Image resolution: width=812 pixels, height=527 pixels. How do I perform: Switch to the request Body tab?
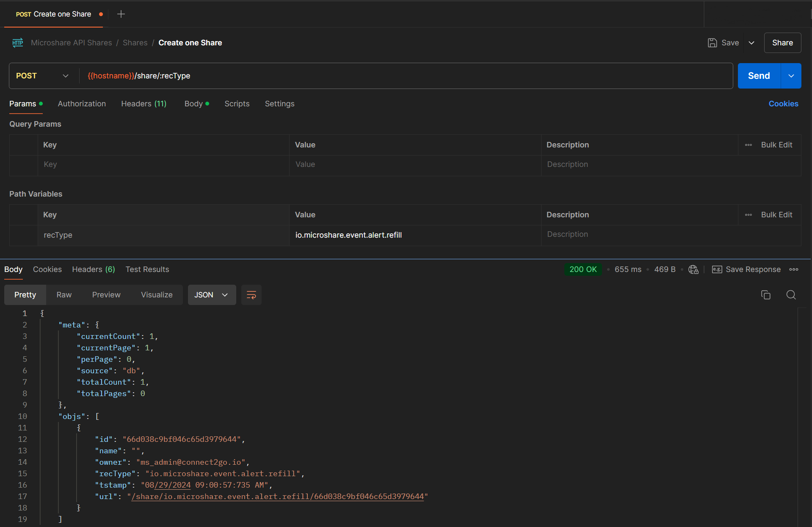tap(196, 104)
